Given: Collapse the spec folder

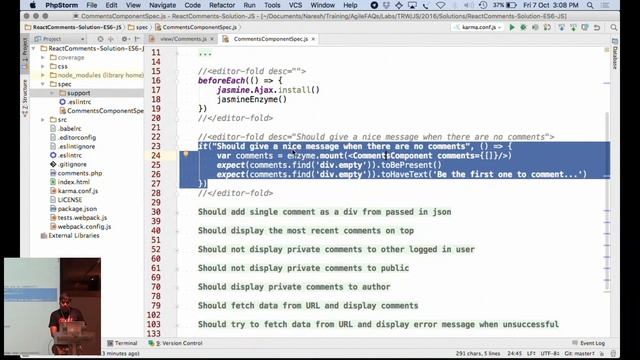Looking at the screenshot, I should (43, 84).
